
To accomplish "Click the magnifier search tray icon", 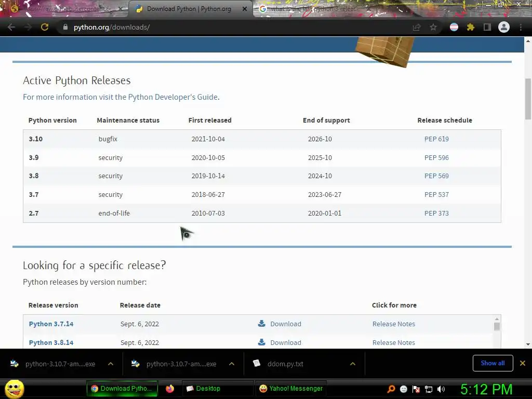I will pos(391,389).
